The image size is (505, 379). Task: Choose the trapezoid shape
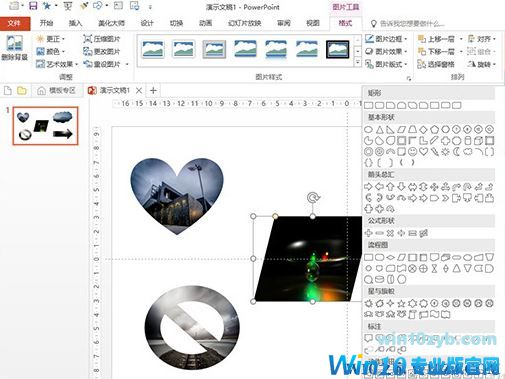pyautogui.click(x=412, y=129)
